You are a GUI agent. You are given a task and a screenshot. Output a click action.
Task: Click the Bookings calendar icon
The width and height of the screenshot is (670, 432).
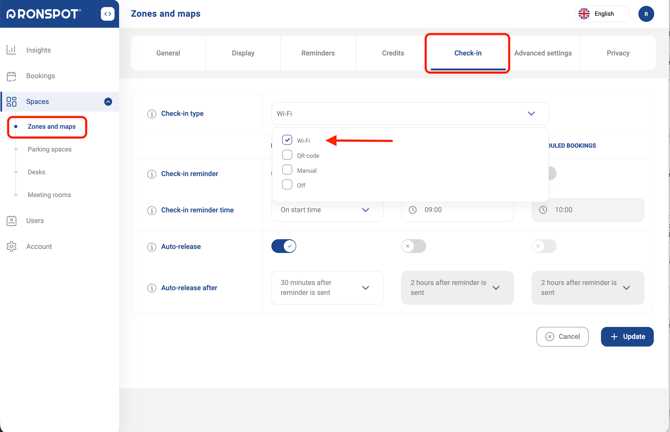[x=11, y=76]
